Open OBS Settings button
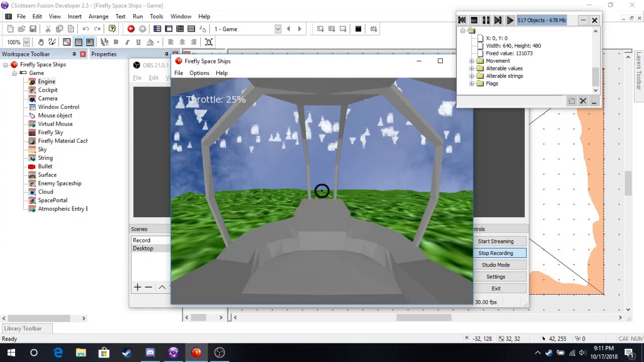This screenshot has height=362, width=644. (496, 277)
